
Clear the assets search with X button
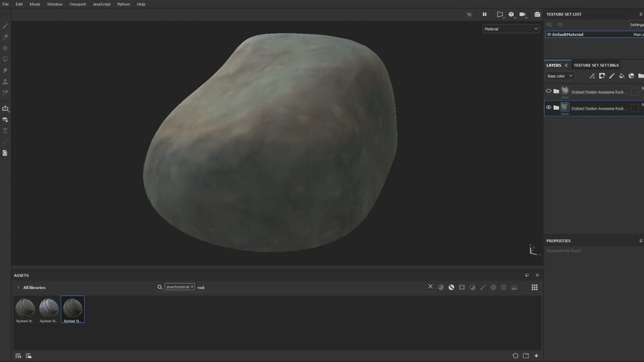tap(431, 286)
